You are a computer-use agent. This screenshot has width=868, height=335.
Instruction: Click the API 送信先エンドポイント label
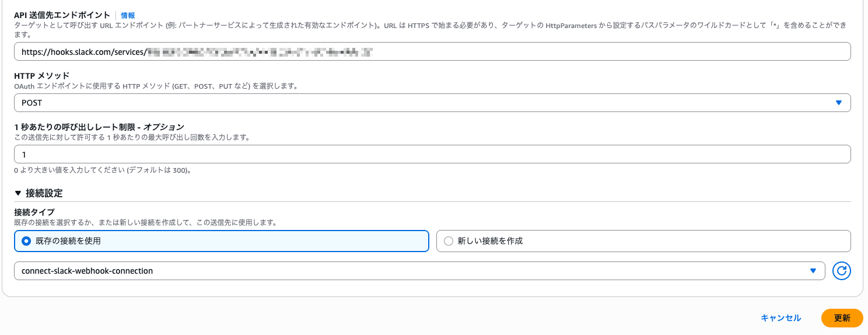[62, 15]
